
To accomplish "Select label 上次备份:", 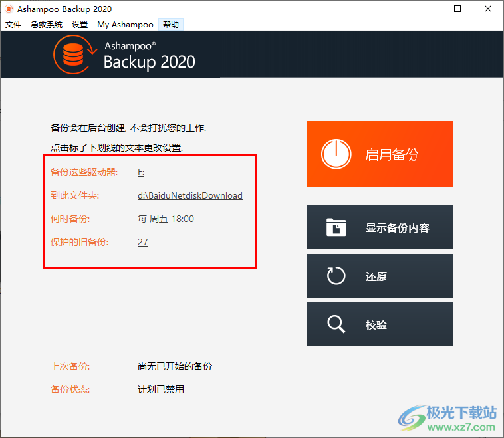I will (x=70, y=366).
